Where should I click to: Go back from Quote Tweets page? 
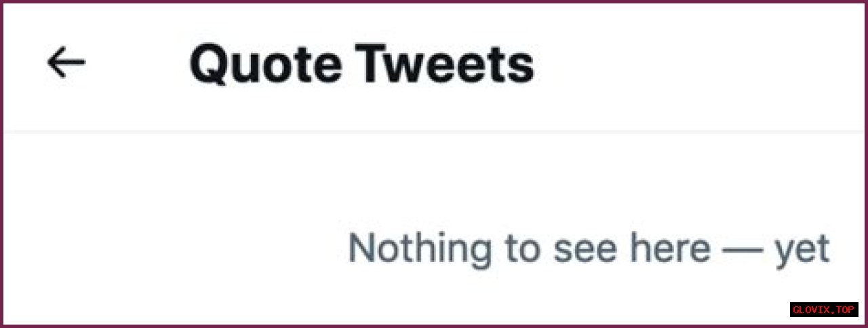click(x=66, y=63)
